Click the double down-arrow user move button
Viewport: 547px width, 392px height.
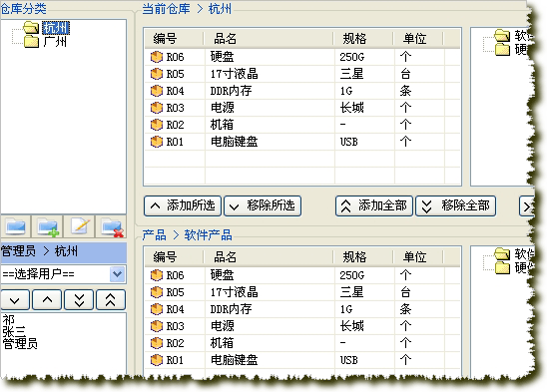[x=79, y=299]
